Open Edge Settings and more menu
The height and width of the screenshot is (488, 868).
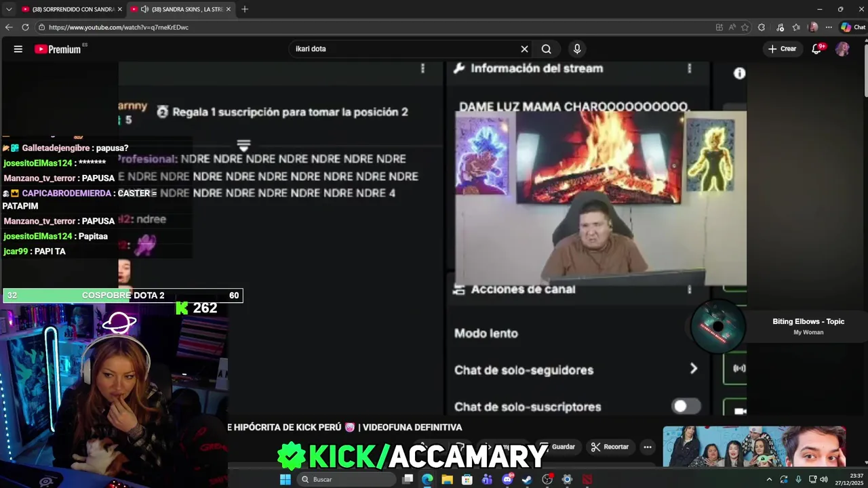point(829,27)
